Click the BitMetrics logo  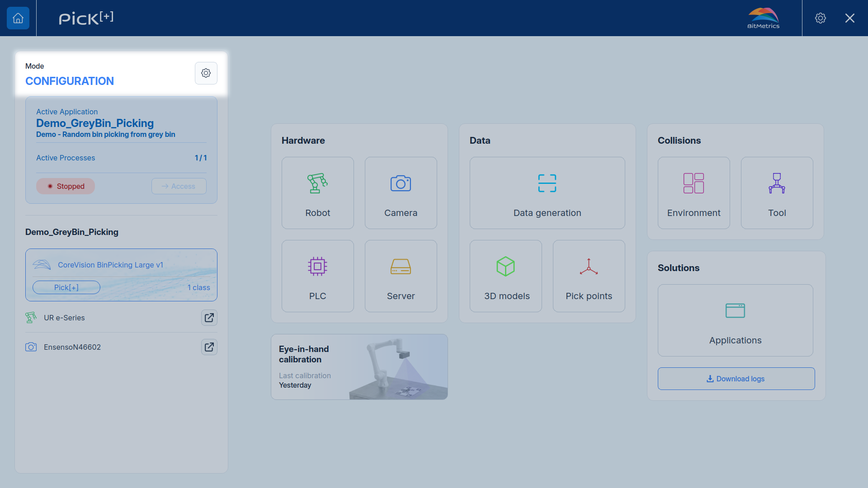[x=764, y=18]
